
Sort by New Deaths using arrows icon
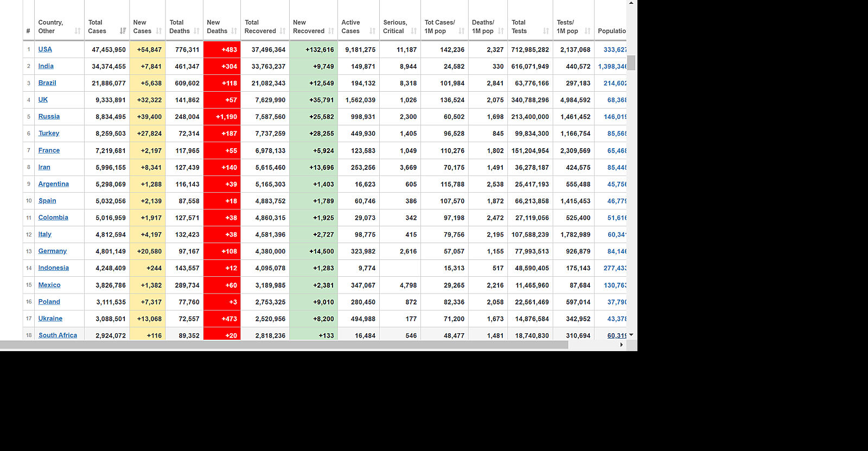click(x=234, y=31)
